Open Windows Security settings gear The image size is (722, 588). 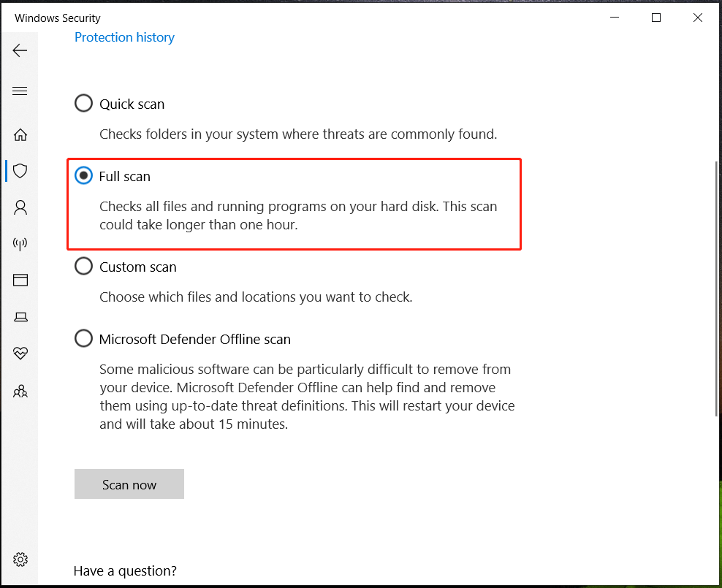pyautogui.click(x=20, y=560)
